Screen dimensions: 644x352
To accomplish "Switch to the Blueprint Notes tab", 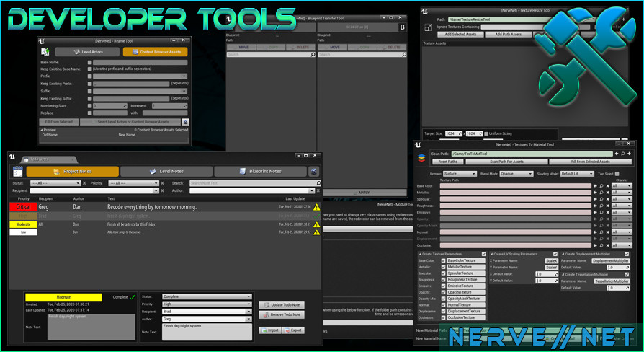I will [260, 172].
